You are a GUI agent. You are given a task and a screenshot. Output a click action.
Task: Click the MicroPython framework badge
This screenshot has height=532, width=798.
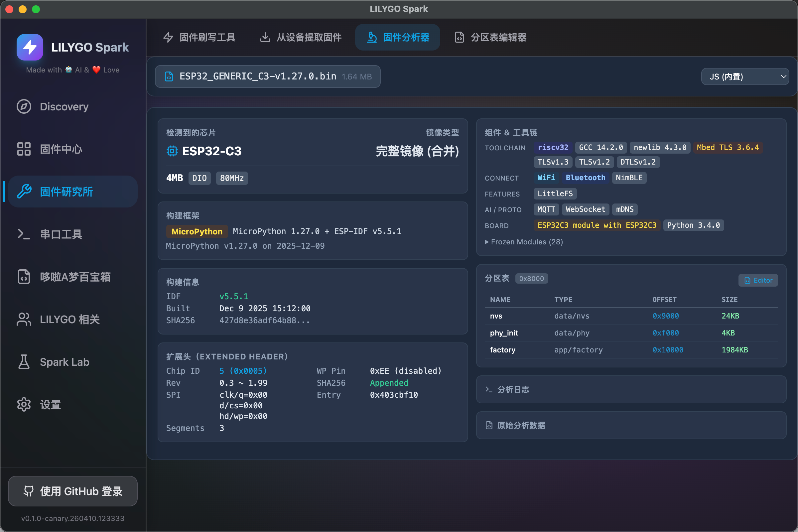tap(197, 231)
